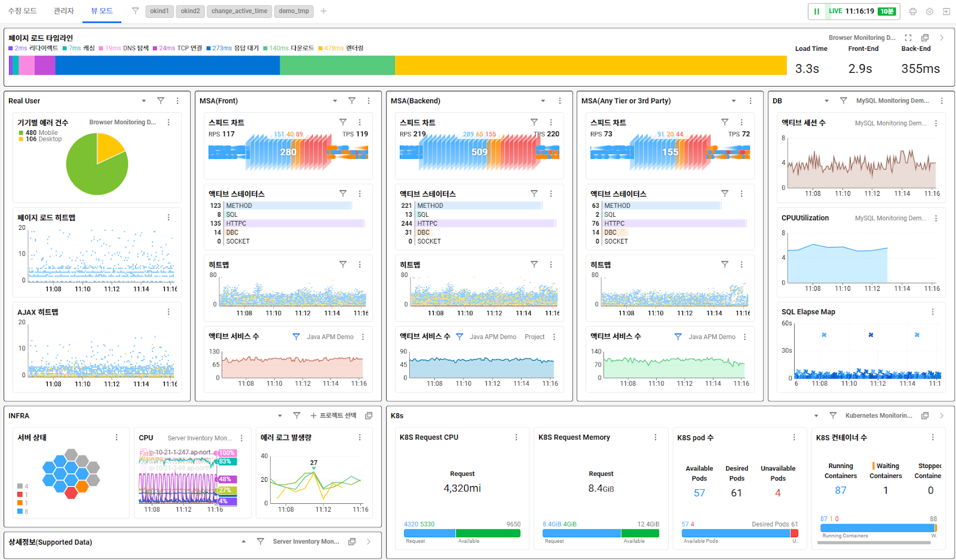956x560 pixels.
Task: Open page load timeline in new window
Action: coord(925,38)
